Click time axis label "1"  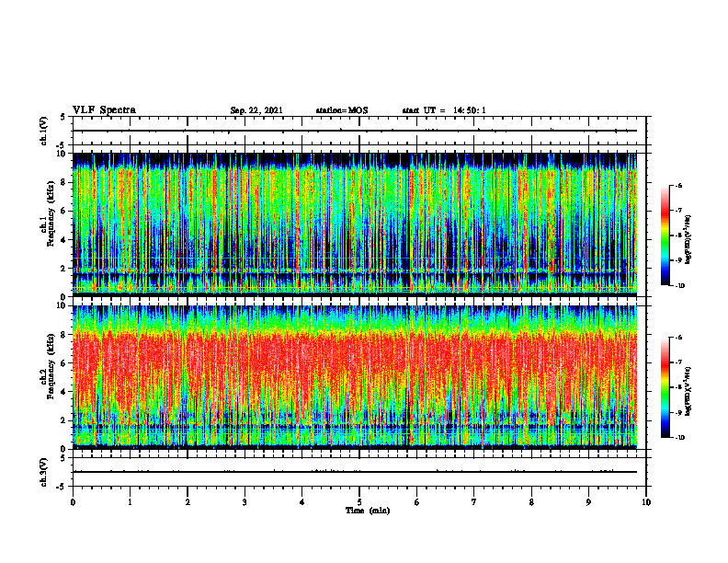pyautogui.click(x=130, y=502)
